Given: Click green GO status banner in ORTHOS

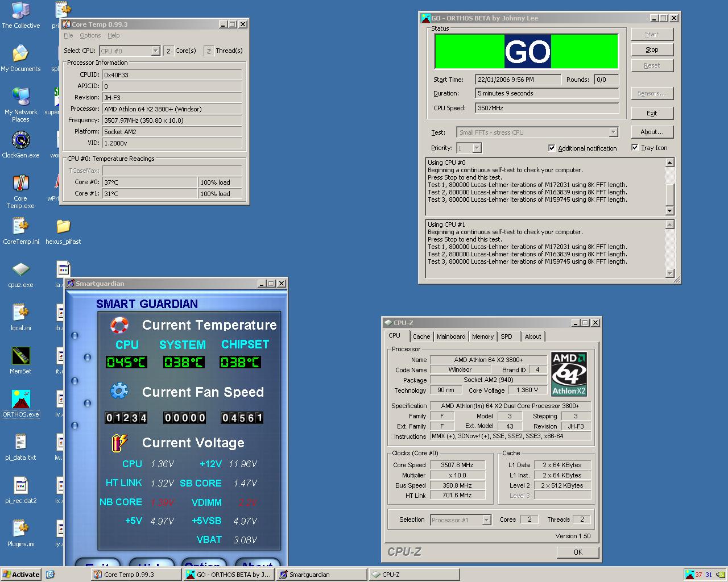Looking at the screenshot, I should point(527,51).
